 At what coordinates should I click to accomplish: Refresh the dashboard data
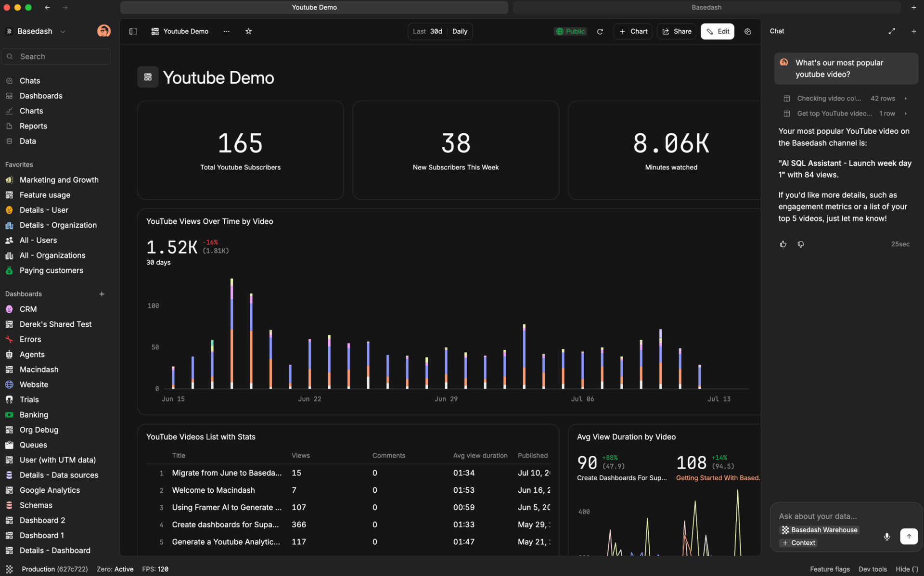tap(600, 31)
